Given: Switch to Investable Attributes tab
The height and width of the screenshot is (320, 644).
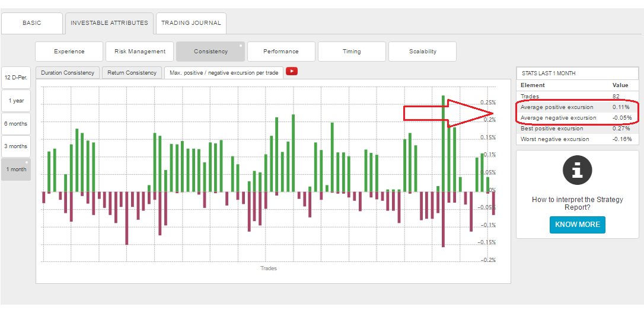Looking at the screenshot, I should coord(109,23).
